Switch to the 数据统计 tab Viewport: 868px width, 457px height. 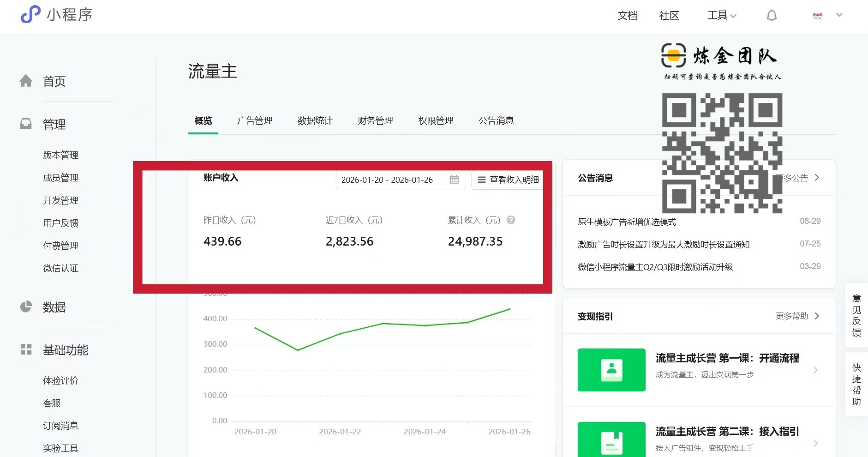315,121
